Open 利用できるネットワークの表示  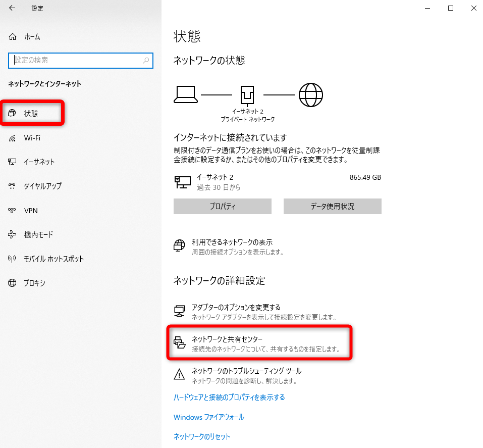[x=232, y=242]
